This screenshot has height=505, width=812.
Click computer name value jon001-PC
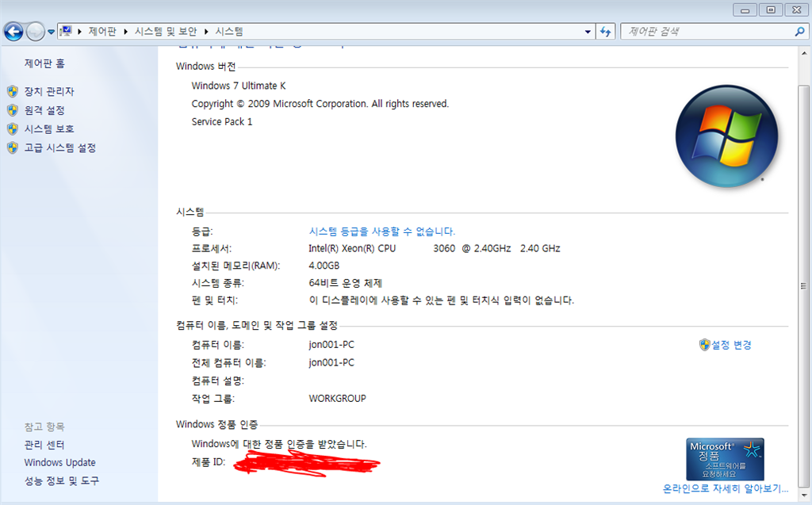(331, 345)
